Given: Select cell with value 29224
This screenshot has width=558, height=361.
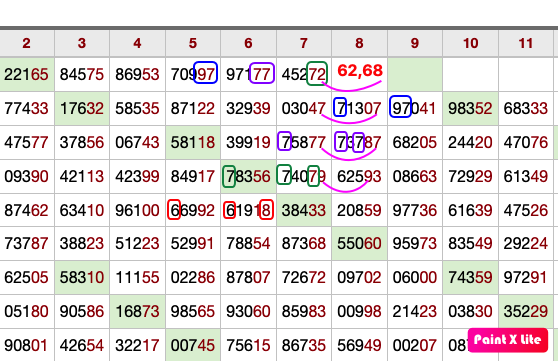Looking at the screenshot, I should [526, 244].
